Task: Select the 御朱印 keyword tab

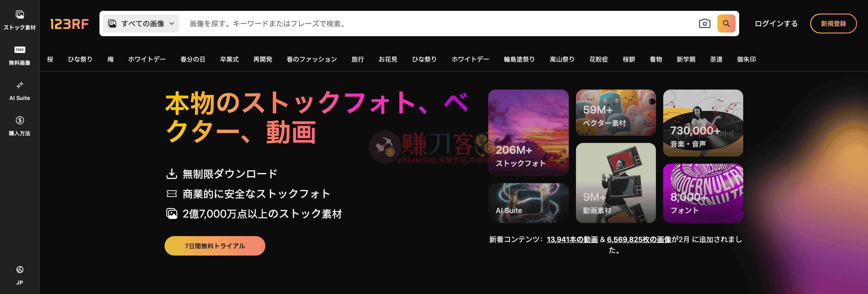Action: (746, 59)
